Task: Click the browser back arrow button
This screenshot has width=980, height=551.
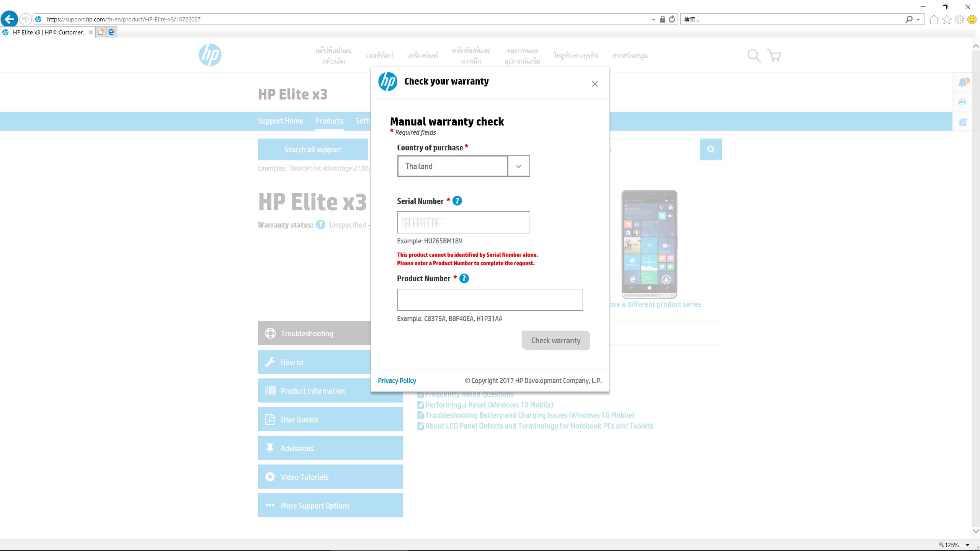Action: pyautogui.click(x=10, y=19)
